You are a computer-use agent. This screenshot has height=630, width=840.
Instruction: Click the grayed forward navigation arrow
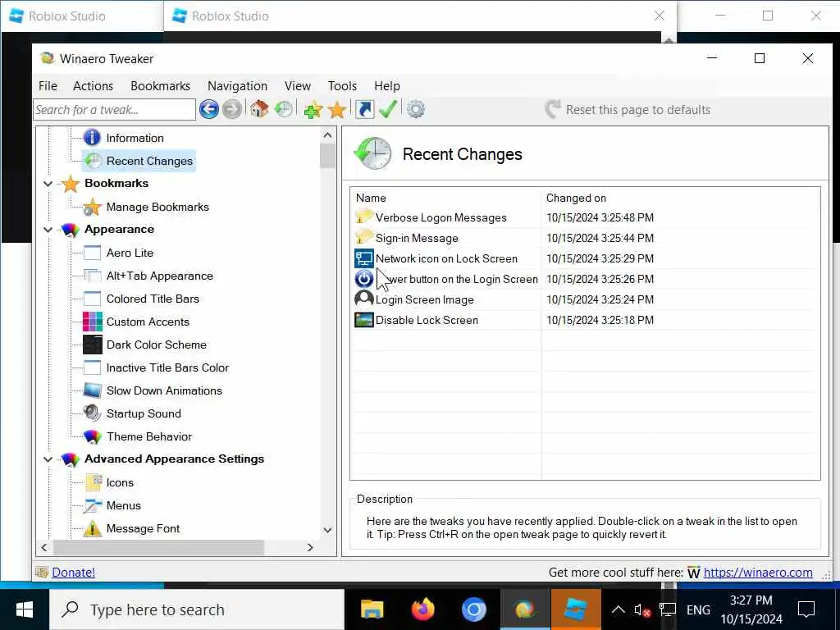(232, 109)
